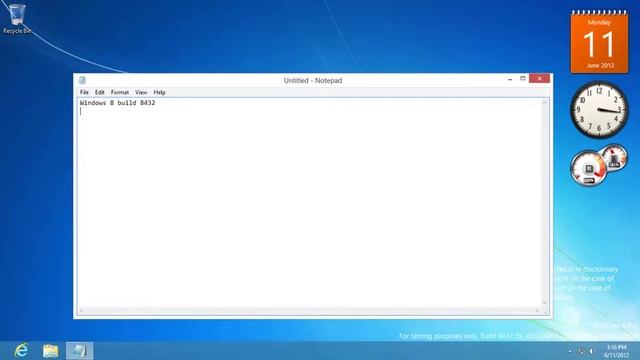Screen dimensions: 640x360
Task: Click the calendar gadget showing Monday 11
Action: 599,42
